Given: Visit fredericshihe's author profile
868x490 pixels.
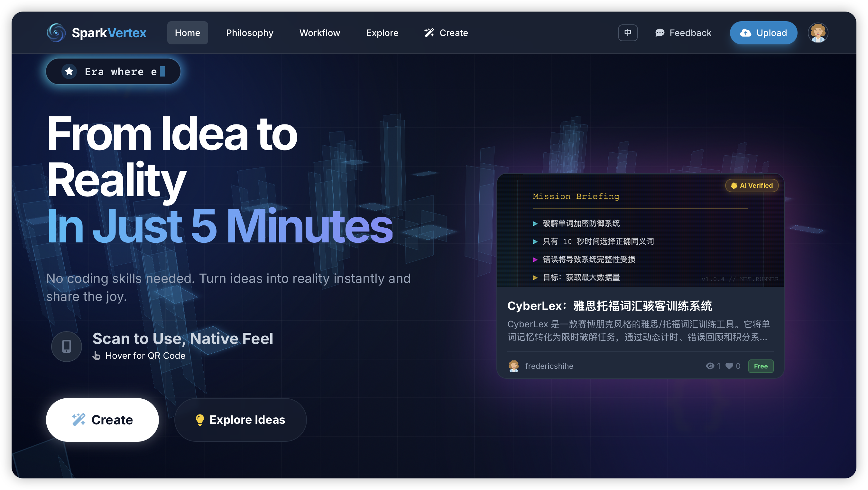Looking at the screenshot, I should pos(549,366).
